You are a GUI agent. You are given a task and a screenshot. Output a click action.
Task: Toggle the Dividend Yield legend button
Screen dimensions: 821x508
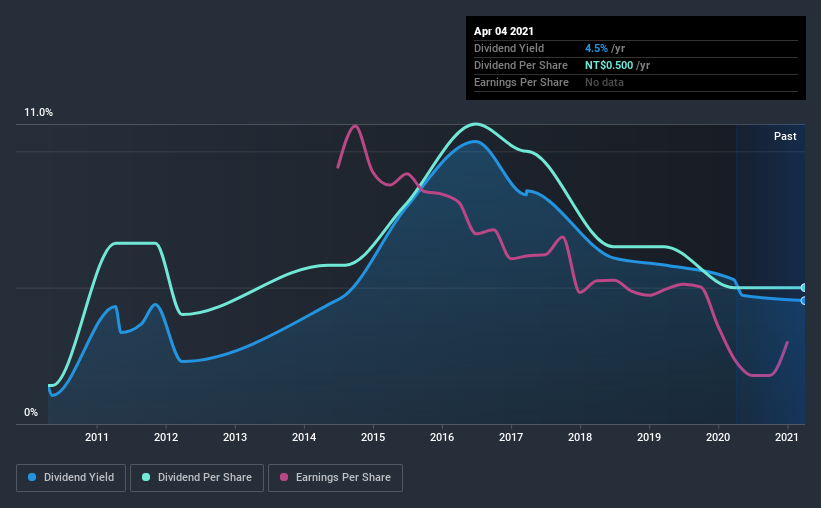point(71,478)
